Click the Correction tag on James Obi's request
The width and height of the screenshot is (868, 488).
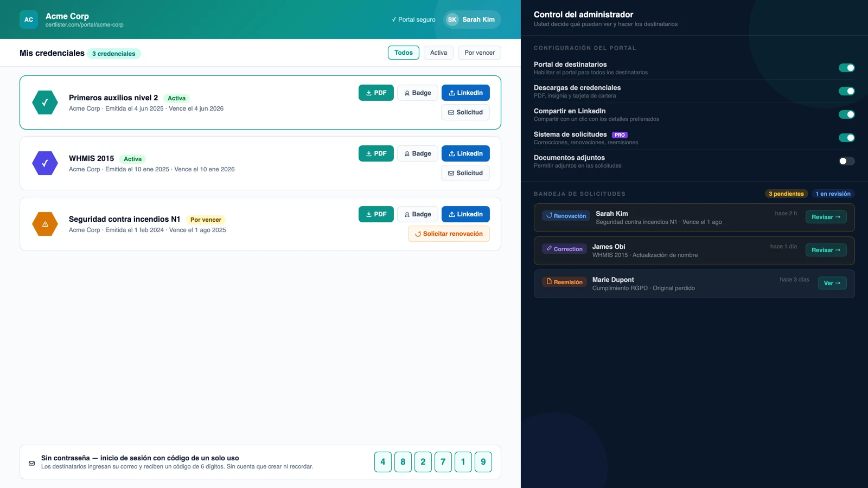(x=564, y=249)
